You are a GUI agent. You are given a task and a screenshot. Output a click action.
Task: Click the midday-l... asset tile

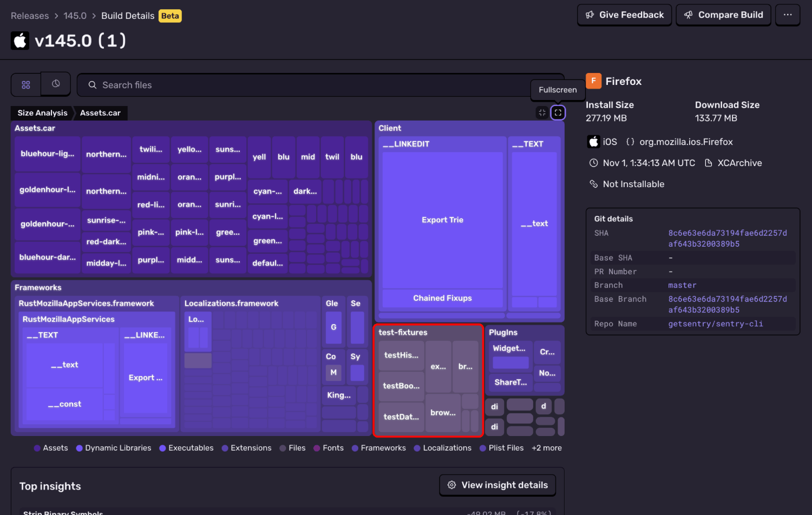coord(106,263)
